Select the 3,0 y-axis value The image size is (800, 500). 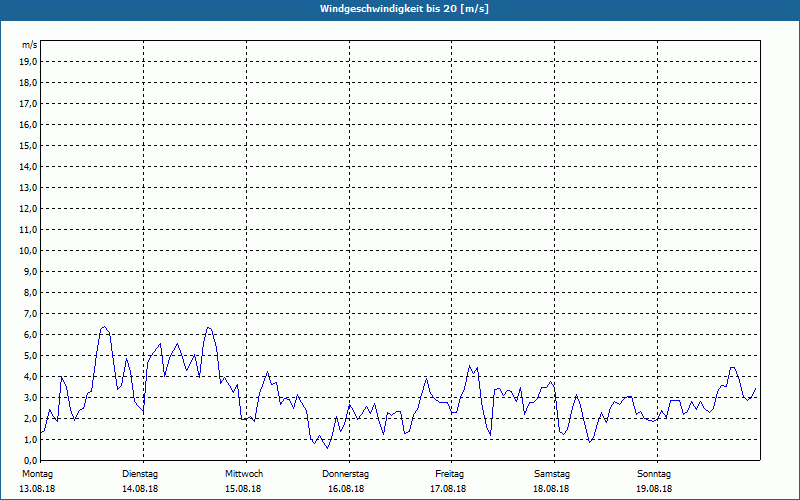tap(30, 397)
